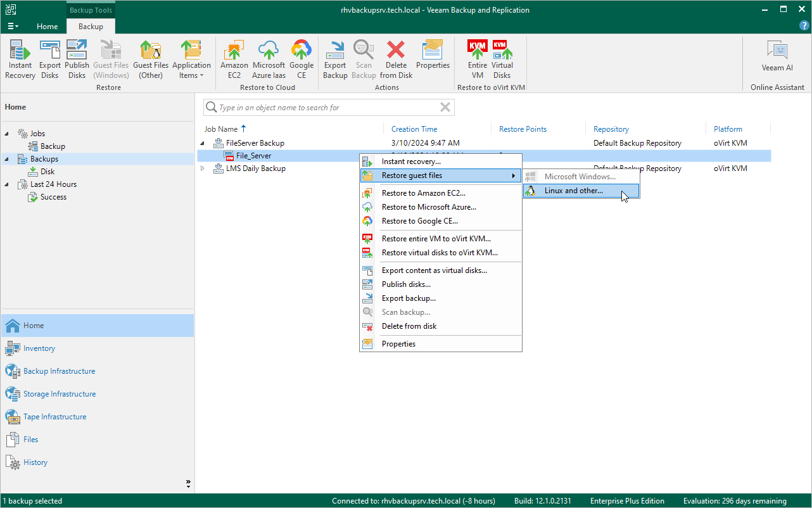Click Delete from Disk ribbon button
The height and width of the screenshot is (508, 812).
click(396, 59)
